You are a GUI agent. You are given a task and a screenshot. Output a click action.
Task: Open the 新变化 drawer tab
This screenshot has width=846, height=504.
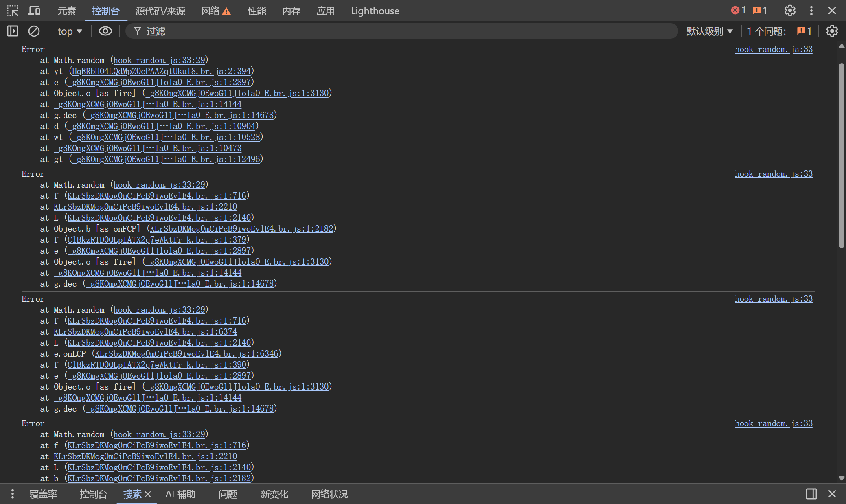(274, 494)
